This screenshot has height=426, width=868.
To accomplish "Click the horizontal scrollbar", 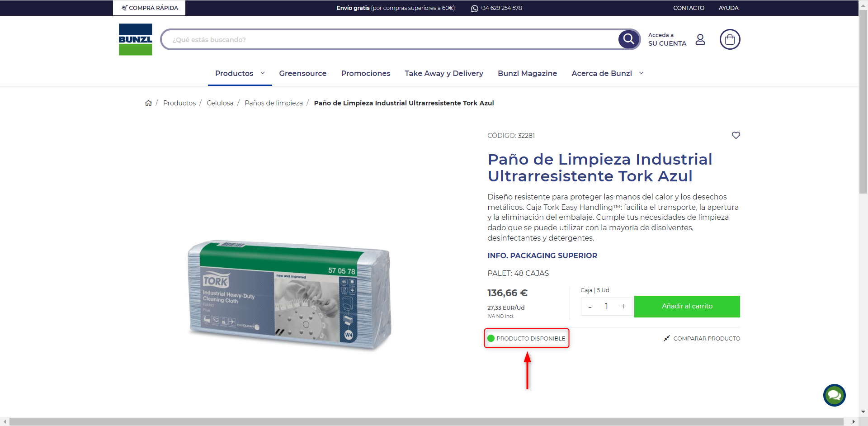I will pyautogui.click(x=426, y=421).
